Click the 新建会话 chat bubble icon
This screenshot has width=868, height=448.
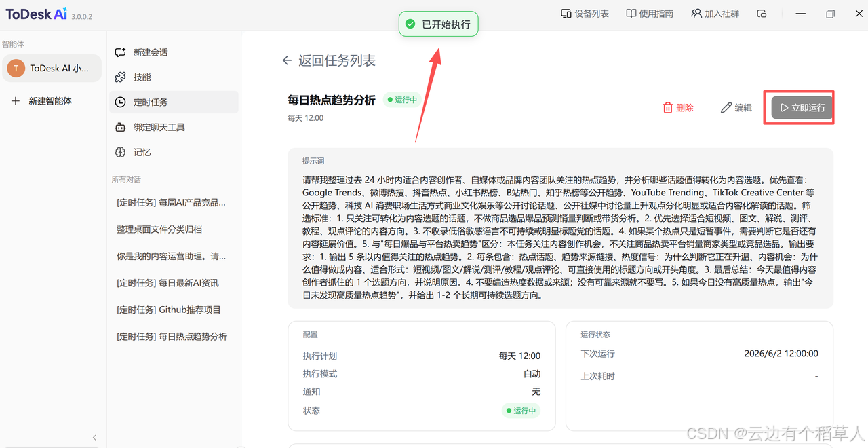coord(121,52)
